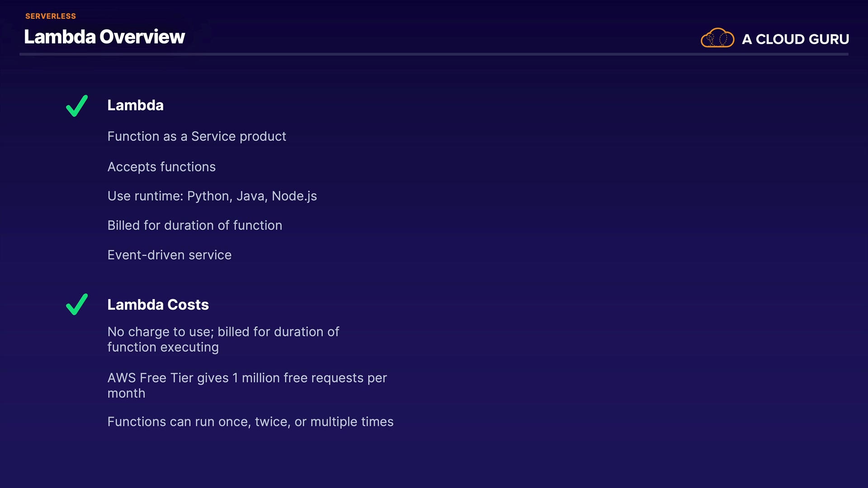
Task: Click the Billed for duration of function line
Action: [194, 225]
